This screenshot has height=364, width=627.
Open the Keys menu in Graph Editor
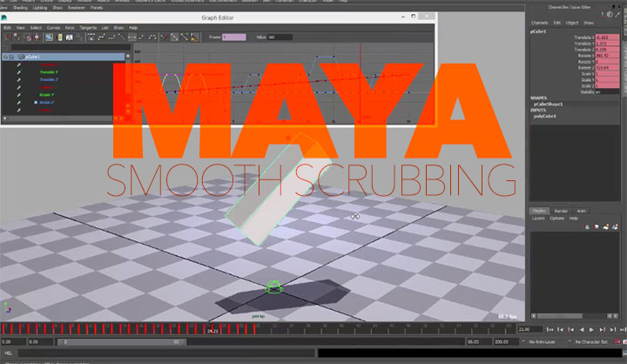pos(70,28)
